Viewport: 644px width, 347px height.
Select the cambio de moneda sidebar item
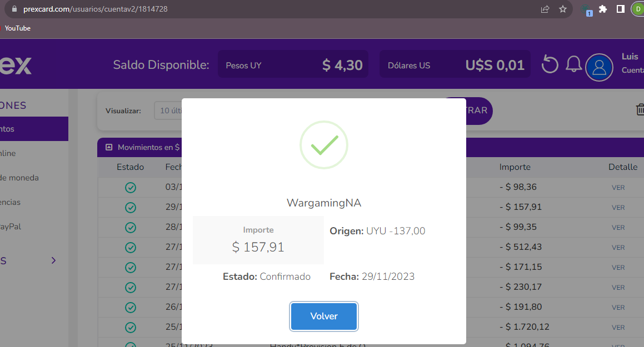pos(19,178)
